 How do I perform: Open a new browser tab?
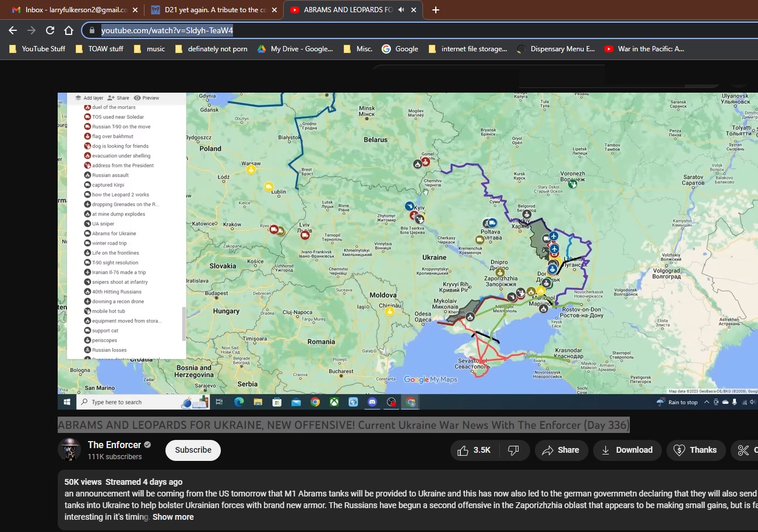coord(436,10)
